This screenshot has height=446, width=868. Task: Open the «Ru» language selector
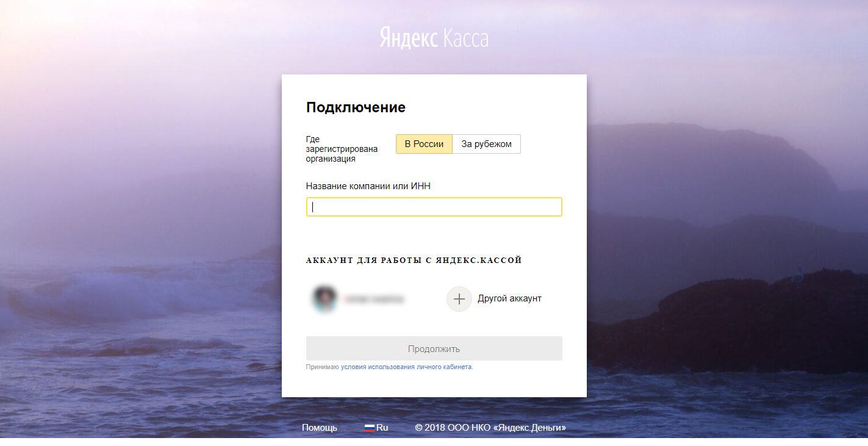[x=382, y=427]
